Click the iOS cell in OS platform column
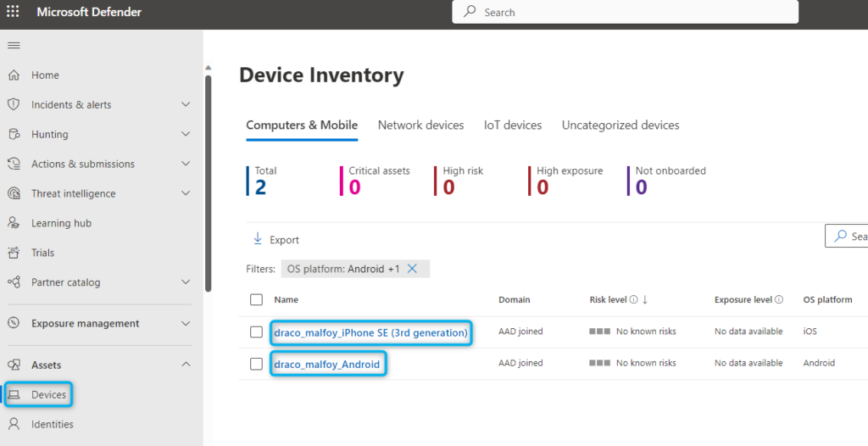 click(810, 332)
